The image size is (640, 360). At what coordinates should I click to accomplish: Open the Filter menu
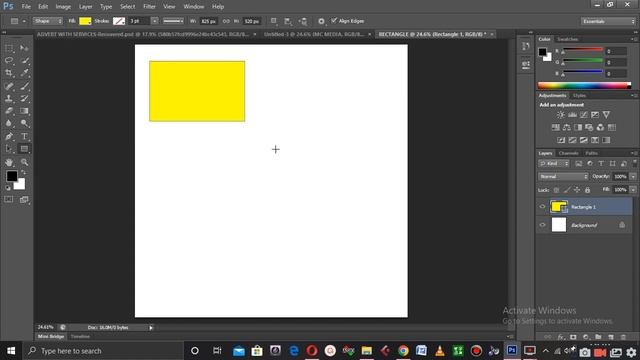pos(149,7)
